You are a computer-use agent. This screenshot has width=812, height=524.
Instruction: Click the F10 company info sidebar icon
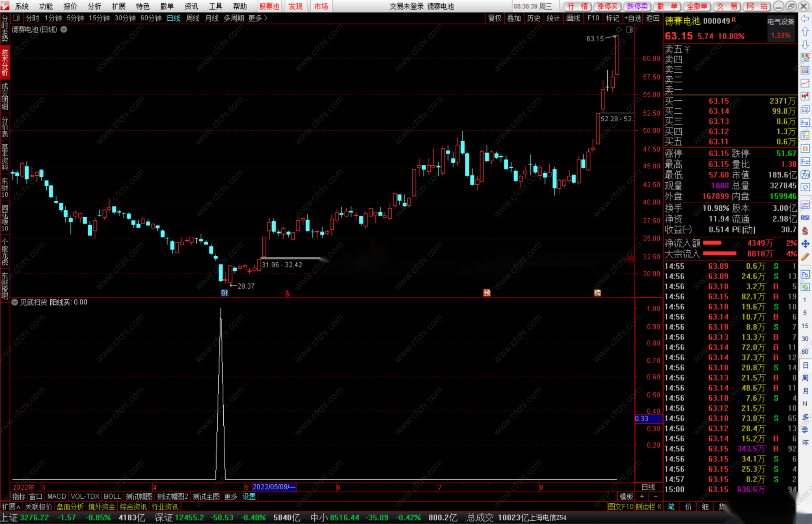805,123
